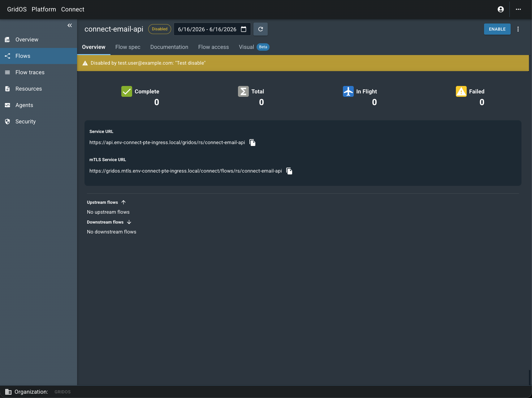This screenshot has height=398, width=532.
Task: Click the Downstream flows down arrow
Action: 129,222
